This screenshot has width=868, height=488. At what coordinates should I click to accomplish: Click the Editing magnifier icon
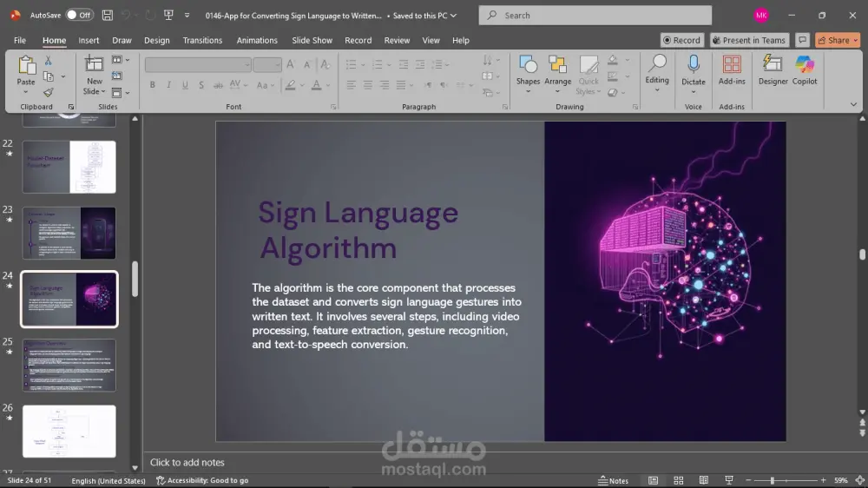657,63
